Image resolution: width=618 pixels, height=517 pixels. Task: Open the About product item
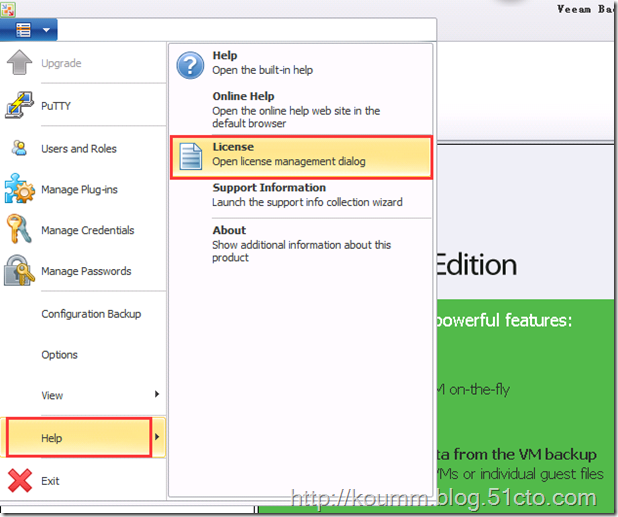point(302,244)
